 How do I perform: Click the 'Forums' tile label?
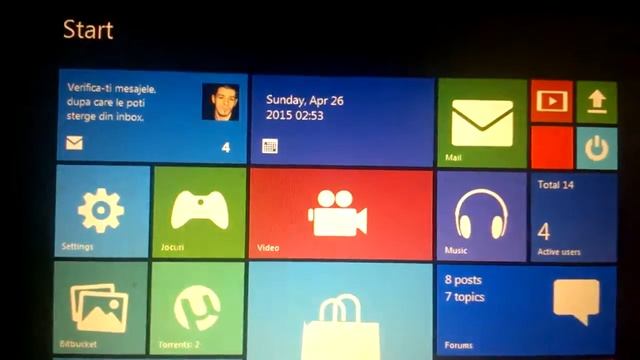[458, 345]
